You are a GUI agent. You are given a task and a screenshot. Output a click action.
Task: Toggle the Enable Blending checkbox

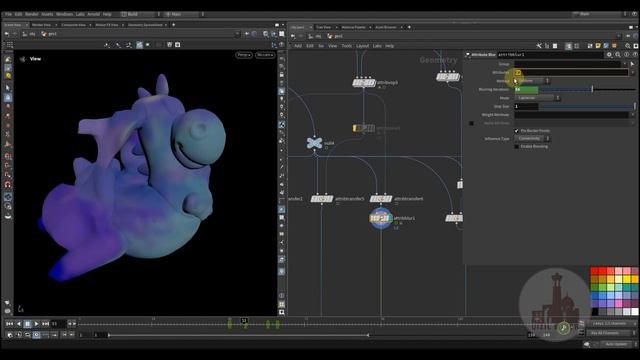coord(517,147)
